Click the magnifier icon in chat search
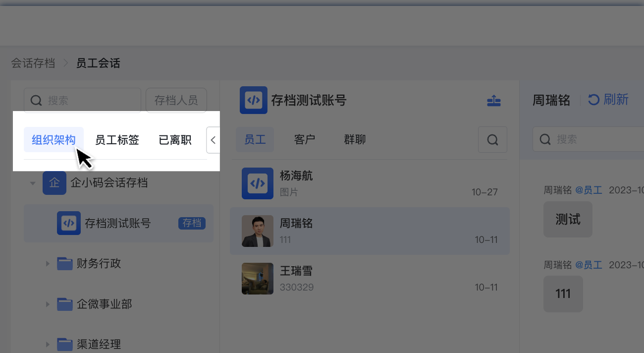The image size is (644, 353). coord(545,139)
